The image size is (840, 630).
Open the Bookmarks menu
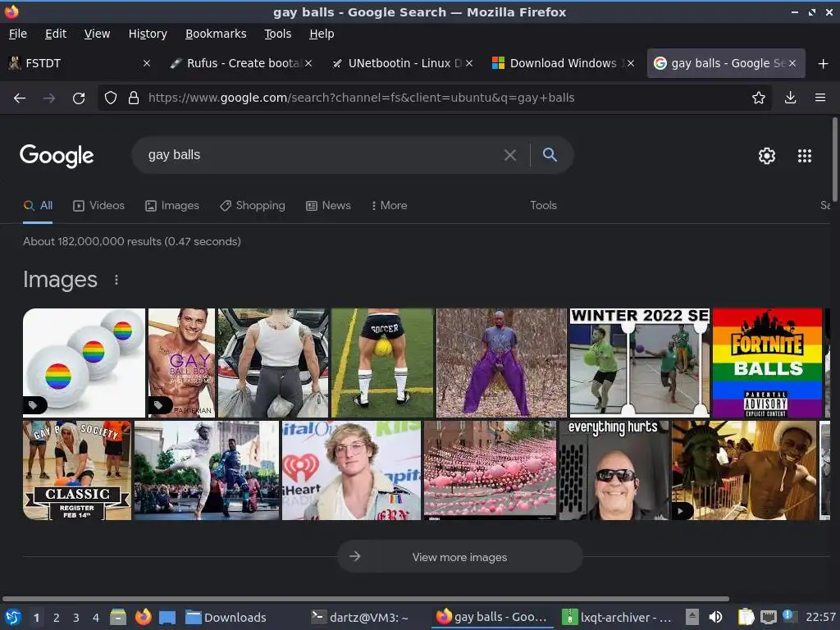click(216, 34)
